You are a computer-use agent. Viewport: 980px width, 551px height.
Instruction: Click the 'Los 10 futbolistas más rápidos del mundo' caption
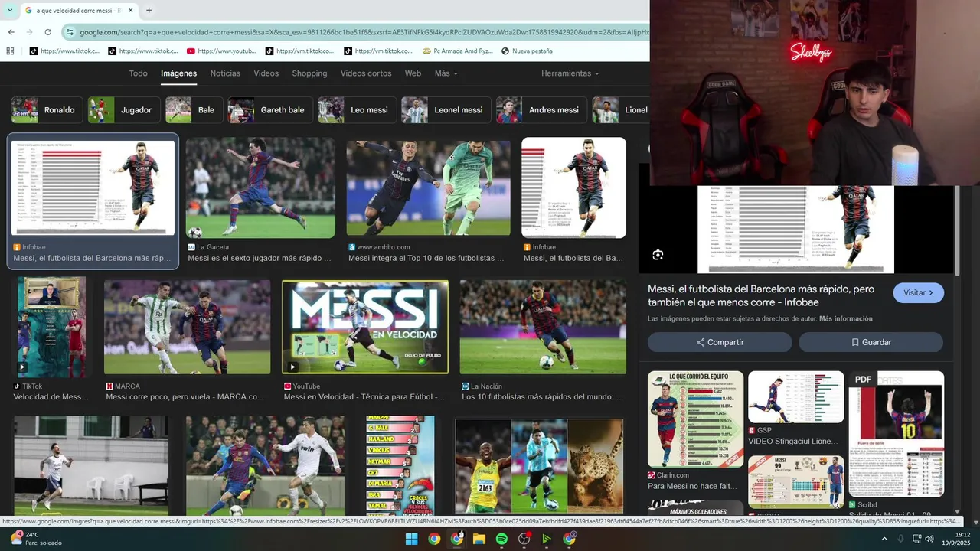[543, 397]
